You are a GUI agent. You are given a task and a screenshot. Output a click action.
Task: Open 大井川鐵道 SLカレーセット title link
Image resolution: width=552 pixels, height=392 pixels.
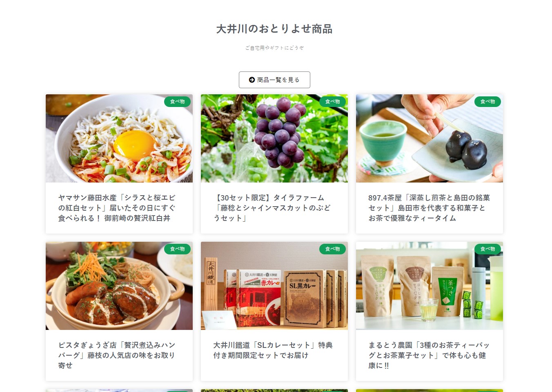coord(273,350)
